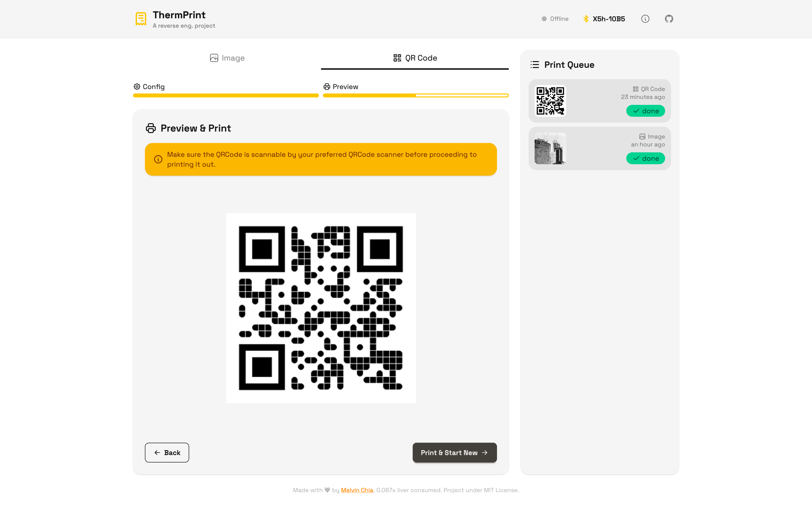Screen dimensions: 812x506
Task: Click the '23 minutes ago' timestamp
Action: pos(643,97)
